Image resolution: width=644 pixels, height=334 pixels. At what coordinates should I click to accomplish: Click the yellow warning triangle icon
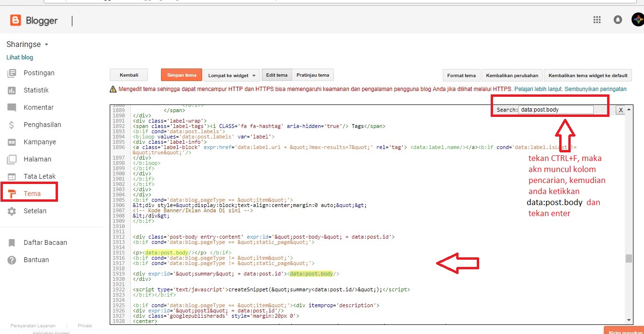pyautogui.click(x=113, y=89)
